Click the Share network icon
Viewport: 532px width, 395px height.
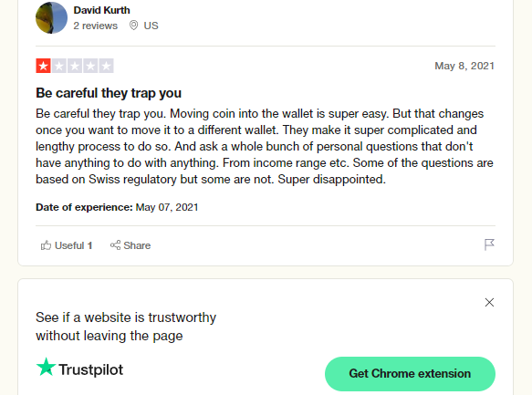pyautogui.click(x=115, y=245)
